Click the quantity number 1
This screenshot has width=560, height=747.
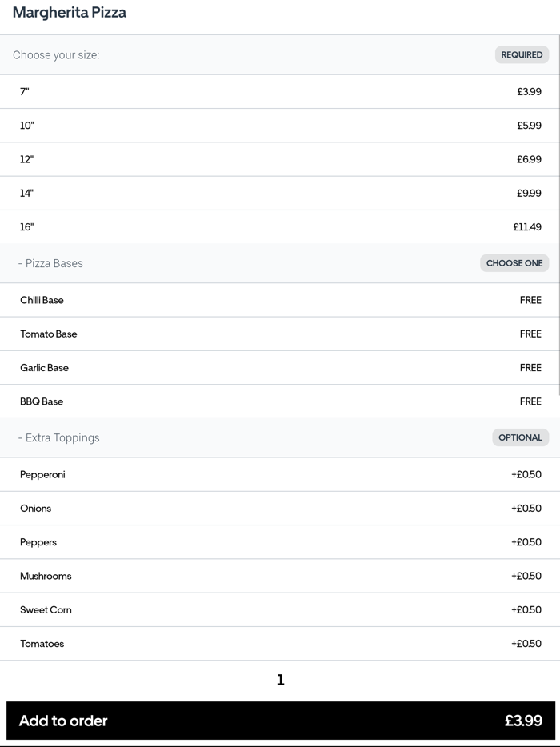click(x=280, y=680)
